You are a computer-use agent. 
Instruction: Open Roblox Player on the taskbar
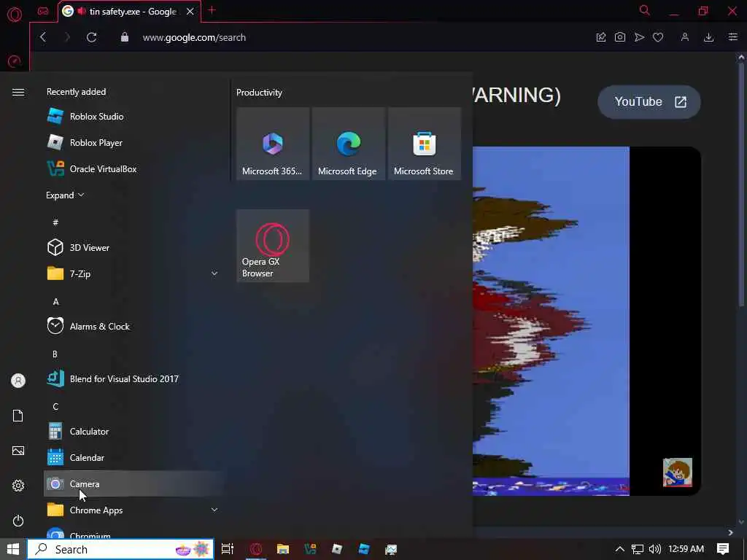[337, 549]
